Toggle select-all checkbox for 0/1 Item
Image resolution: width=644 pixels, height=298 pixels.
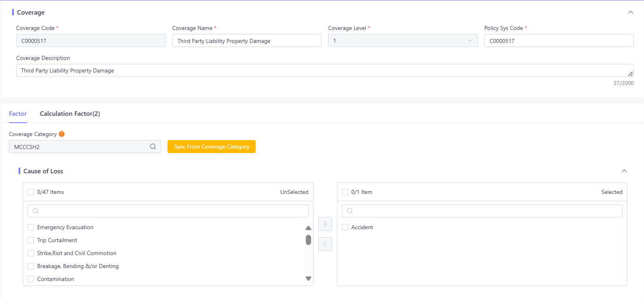click(345, 192)
